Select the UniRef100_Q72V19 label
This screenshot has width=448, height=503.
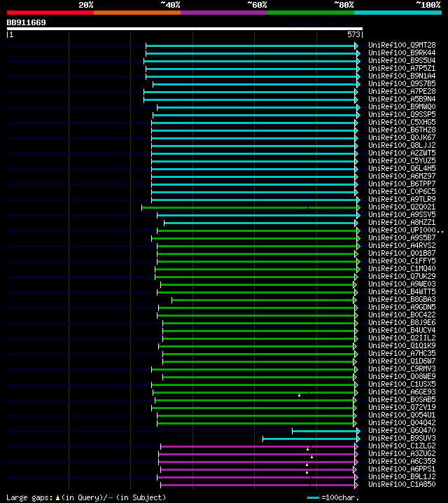click(x=402, y=407)
